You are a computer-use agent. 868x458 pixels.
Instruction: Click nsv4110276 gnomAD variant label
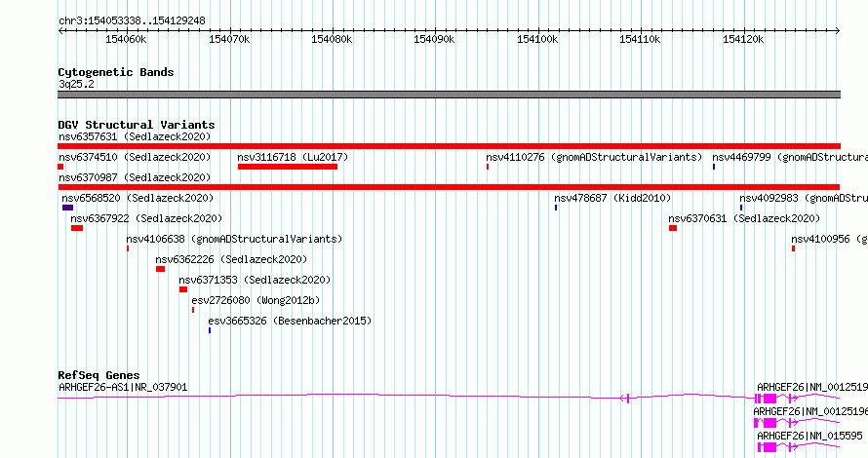tap(594, 157)
